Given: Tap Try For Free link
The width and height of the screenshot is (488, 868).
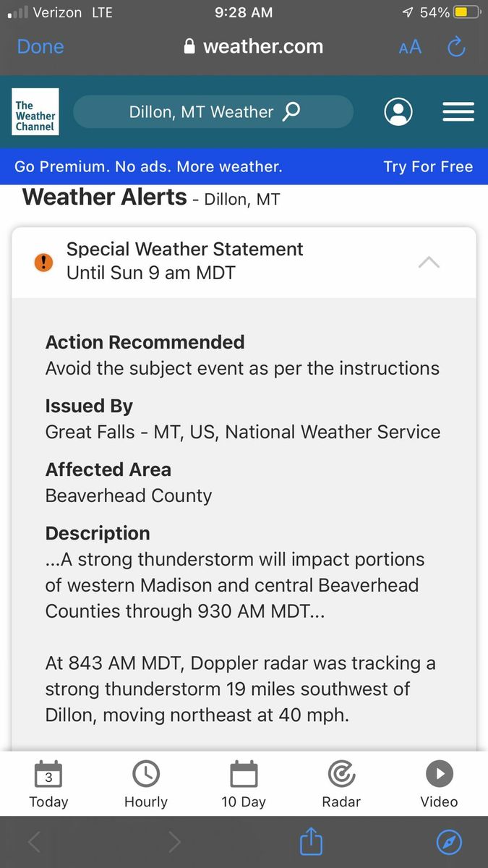Looking at the screenshot, I should (428, 166).
